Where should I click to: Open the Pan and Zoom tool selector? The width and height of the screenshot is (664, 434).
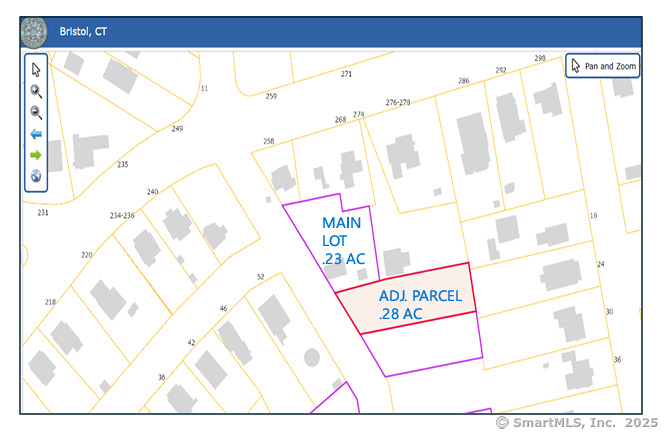tap(603, 66)
